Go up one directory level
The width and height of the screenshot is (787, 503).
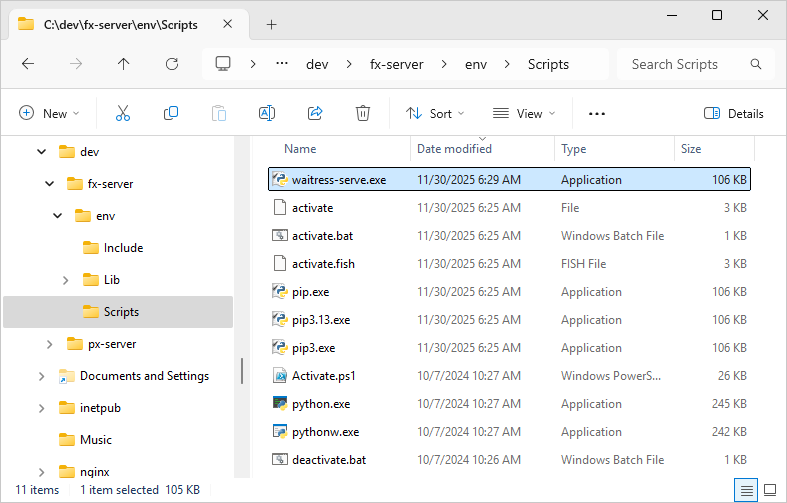[x=124, y=64]
